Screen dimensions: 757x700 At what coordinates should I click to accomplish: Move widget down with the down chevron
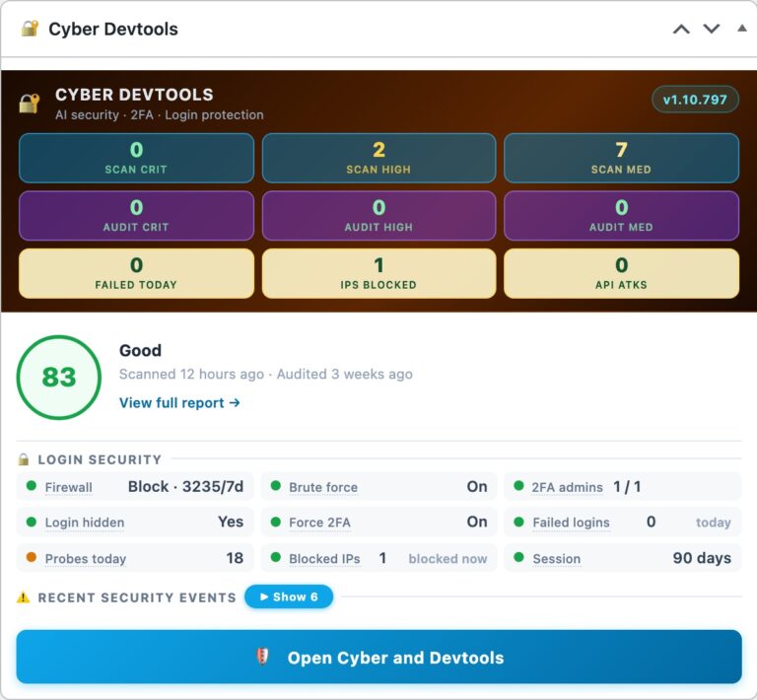pos(711,29)
